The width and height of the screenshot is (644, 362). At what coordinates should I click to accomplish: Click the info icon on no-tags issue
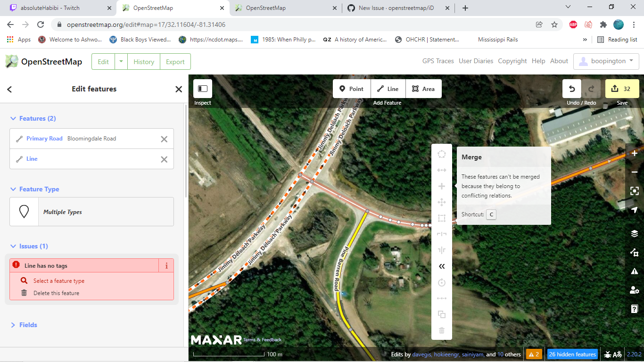[166, 266]
